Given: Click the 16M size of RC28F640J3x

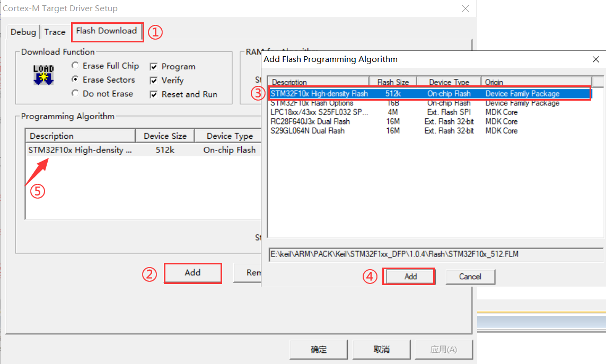Looking at the screenshot, I should (393, 121).
